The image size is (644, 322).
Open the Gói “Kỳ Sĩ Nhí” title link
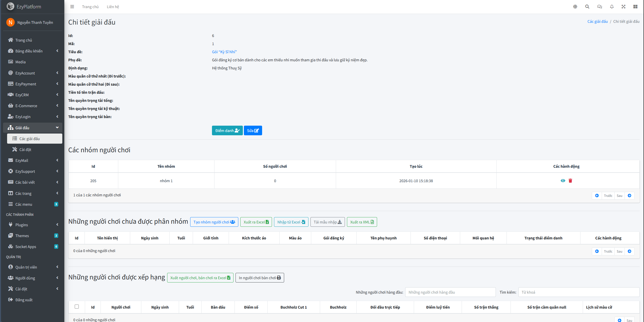tap(224, 52)
